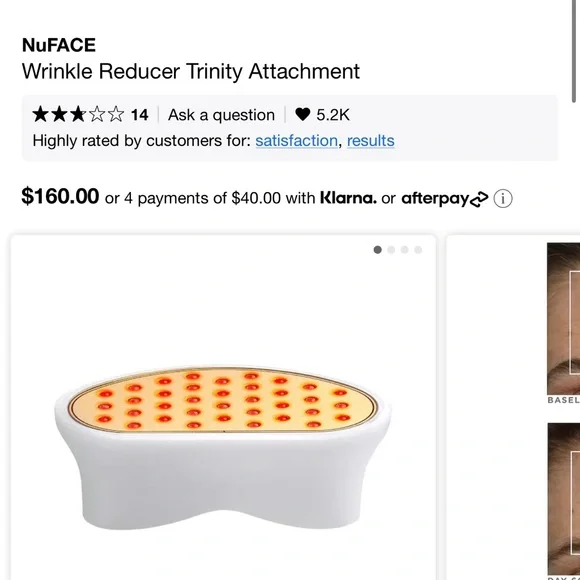This screenshot has width=580, height=580.
Task: Select the second carousel dot
Action: [x=391, y=250]
